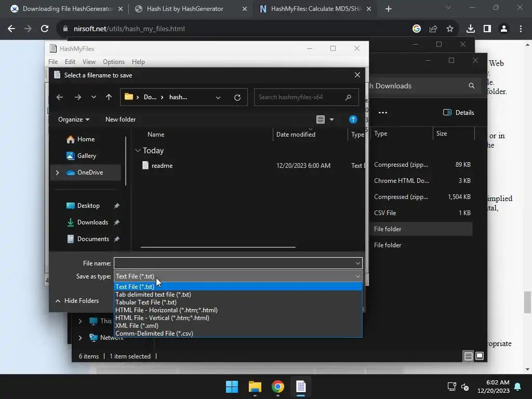This screenshot has height=399, width=532.
Task: Change view layout icon in dialog
Action: [321, 119]
